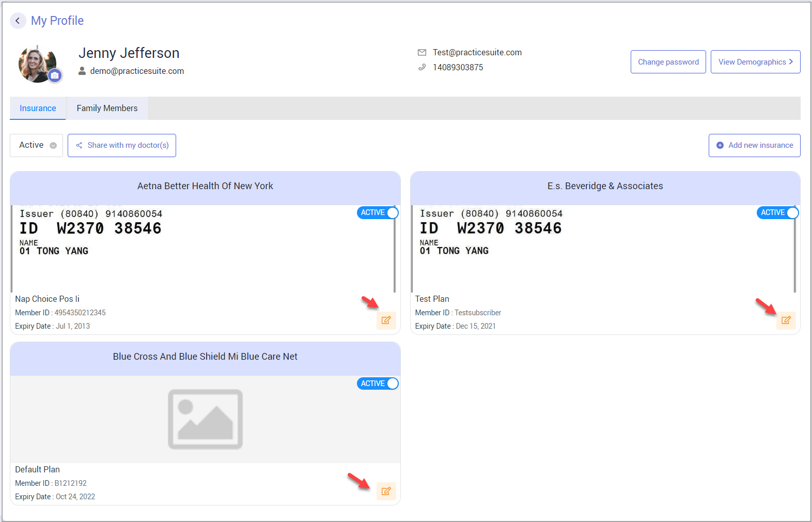Toggle Active switch on Aetna insurance card
Screen dimensions: 812x522
pos(378,213)
